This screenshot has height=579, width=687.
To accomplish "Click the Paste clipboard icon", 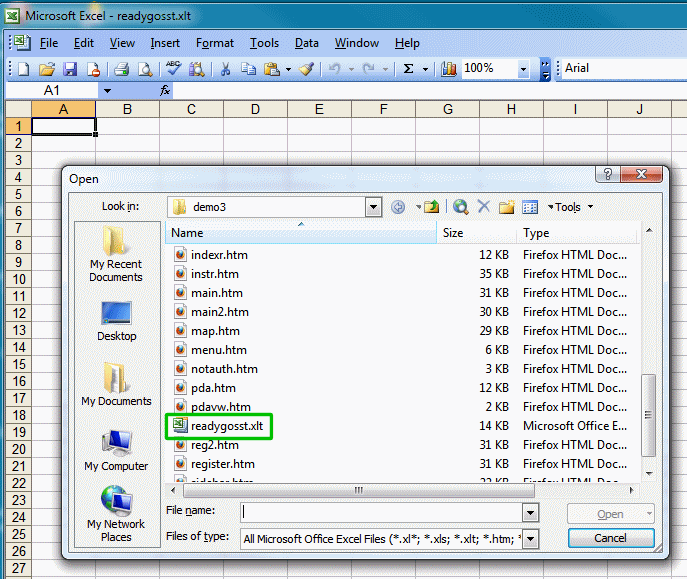I will click(272, 69).
